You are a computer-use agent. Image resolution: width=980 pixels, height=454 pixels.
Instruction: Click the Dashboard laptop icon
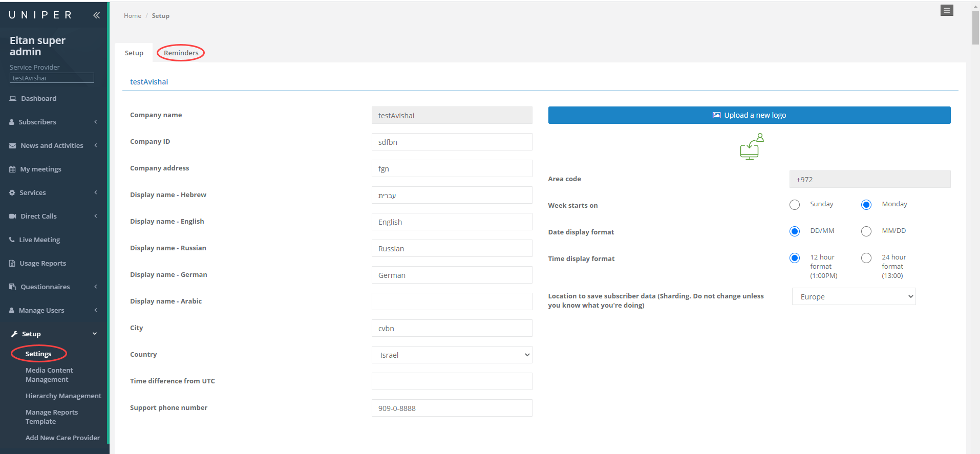13,99
